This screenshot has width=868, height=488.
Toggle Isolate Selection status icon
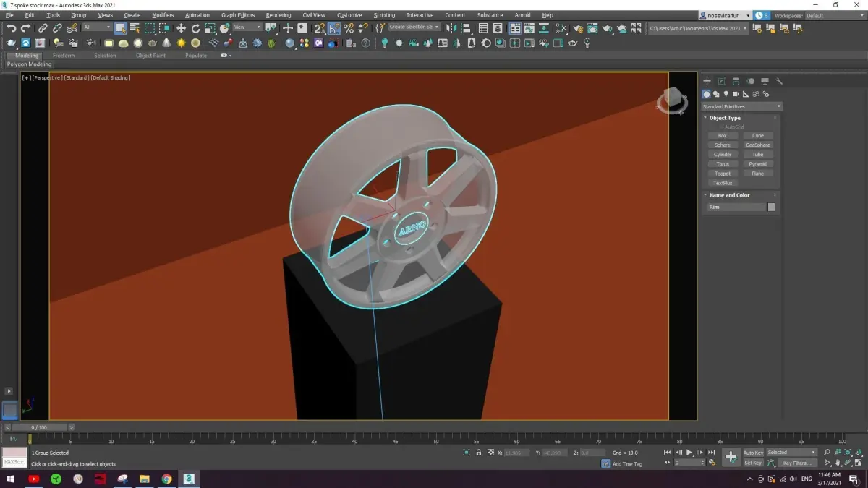tap(467, 453)
